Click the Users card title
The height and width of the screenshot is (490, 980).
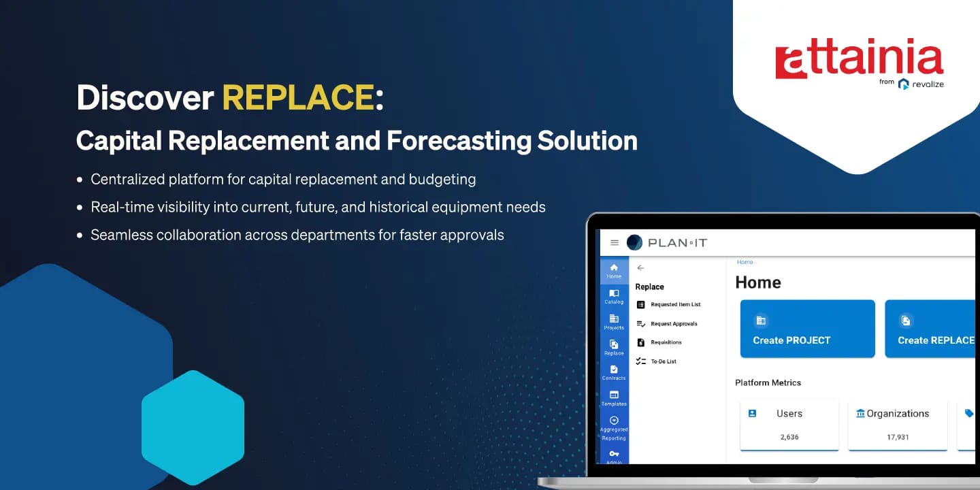tap(789, 413)
